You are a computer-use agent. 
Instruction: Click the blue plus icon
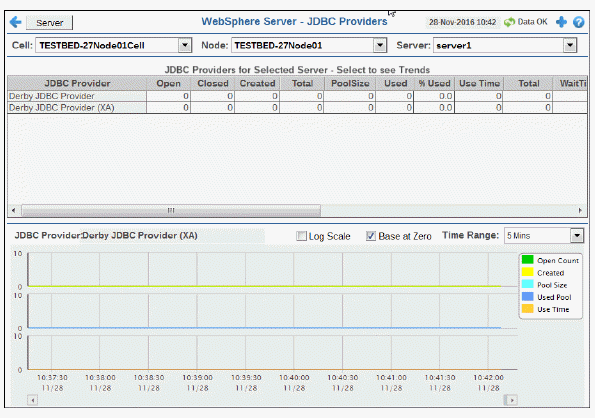561,22
